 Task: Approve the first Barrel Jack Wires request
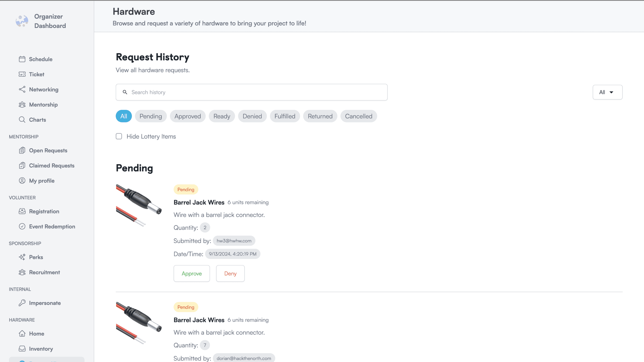pos(192,274)
